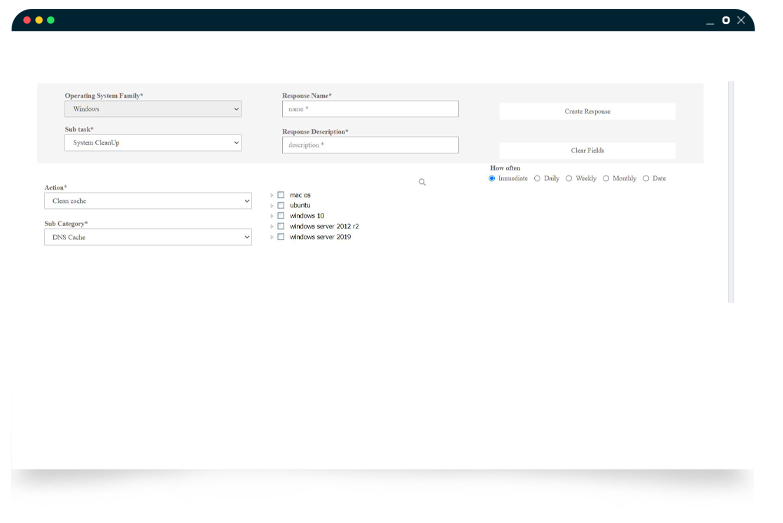This screenshot has width=783, height=523.
Task: Expand the windows server 2012 r2 node
Action: [272, 227]
